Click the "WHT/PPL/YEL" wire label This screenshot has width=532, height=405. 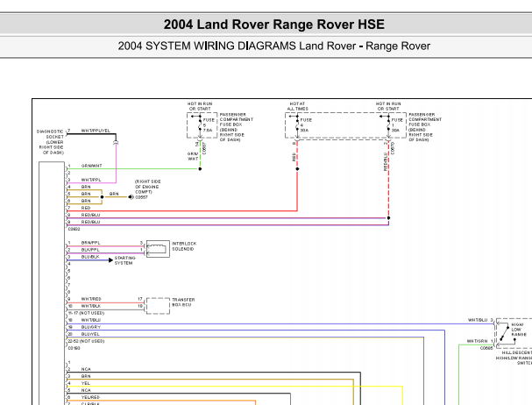(x=96, y=131)
